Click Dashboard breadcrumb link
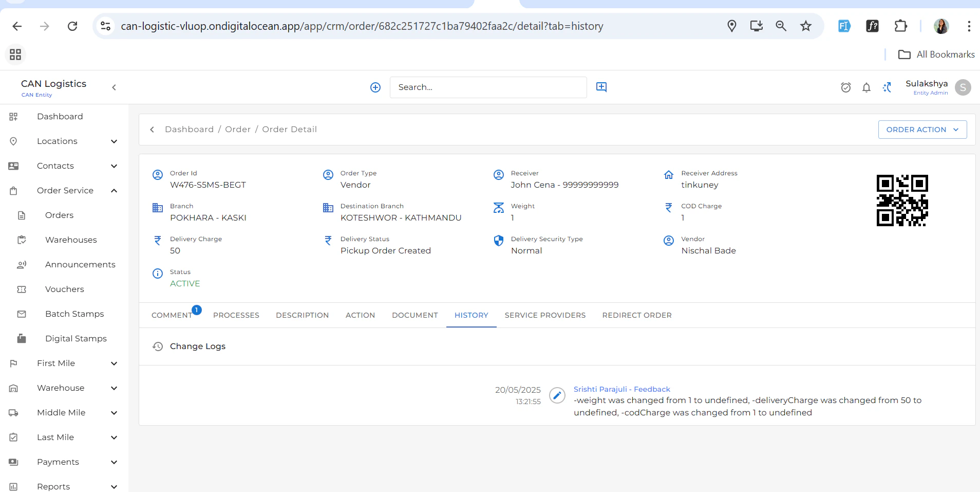 189,130
